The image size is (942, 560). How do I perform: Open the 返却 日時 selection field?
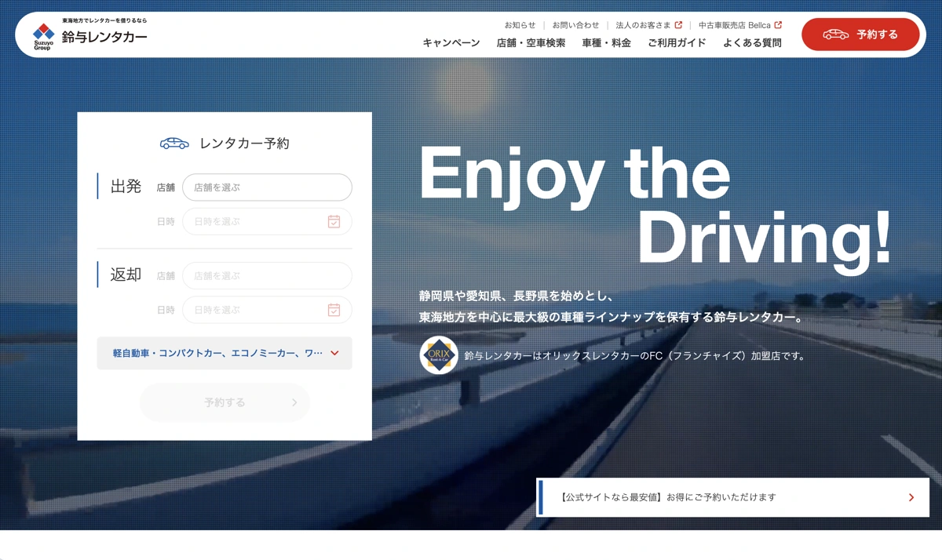pyautogui.click(x=267, y=310)
